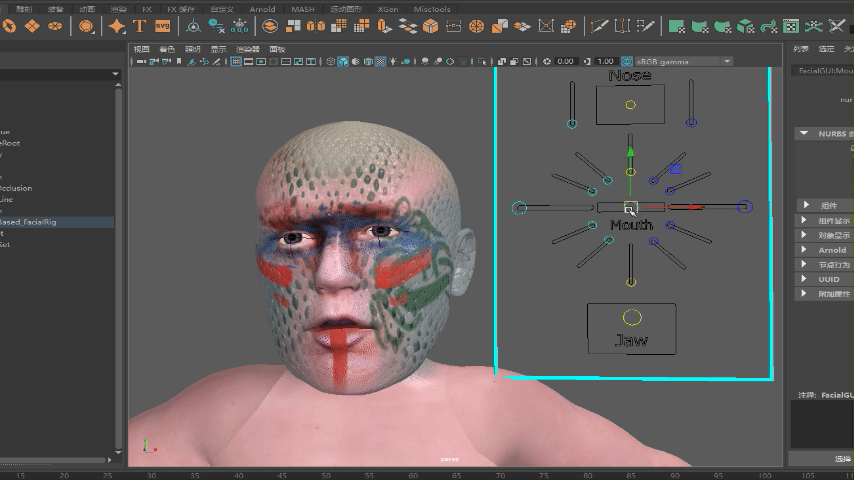Screen dimensions: 854x480
Task: Open the UV editor checkered window icon
Action: click(x=790, y=26)
